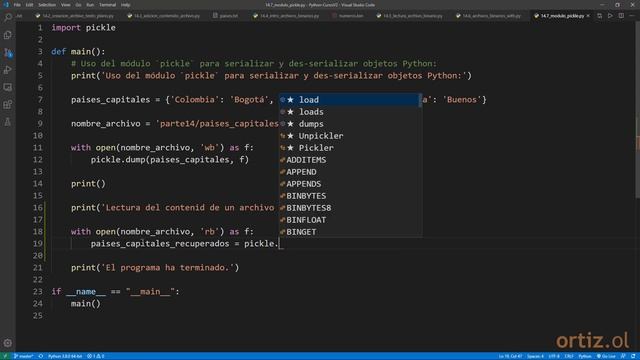The image size is (640, 360).
Task: Click 'El programa ha terminado.' string on line 21
Action: click(x=167, y=268)
